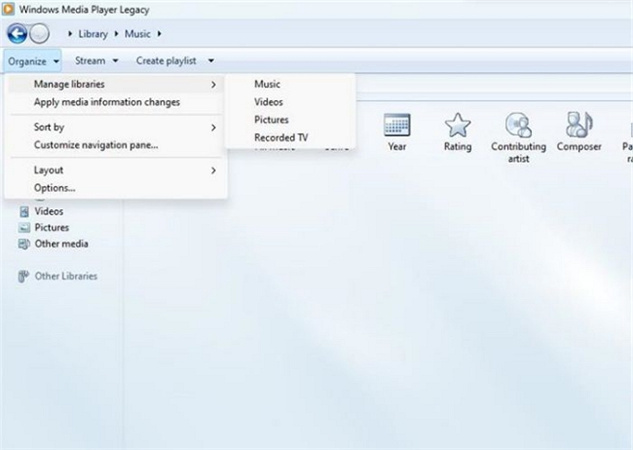Image resolution: width=633 pixels, height=450 pixels.
Task: Select Apply media information changes
Action: (115, 102)
